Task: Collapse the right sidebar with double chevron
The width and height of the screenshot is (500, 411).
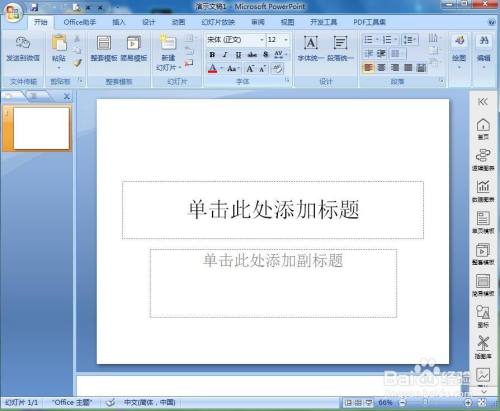Action: pos(483,102)
